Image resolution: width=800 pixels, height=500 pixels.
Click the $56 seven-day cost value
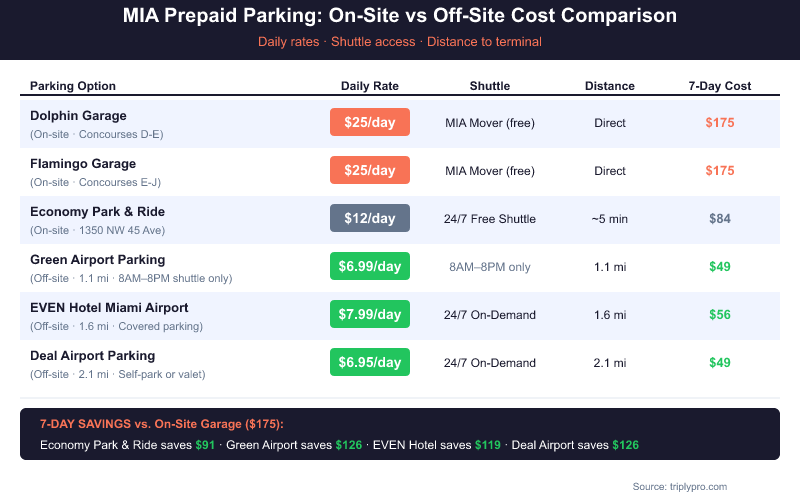720,315
